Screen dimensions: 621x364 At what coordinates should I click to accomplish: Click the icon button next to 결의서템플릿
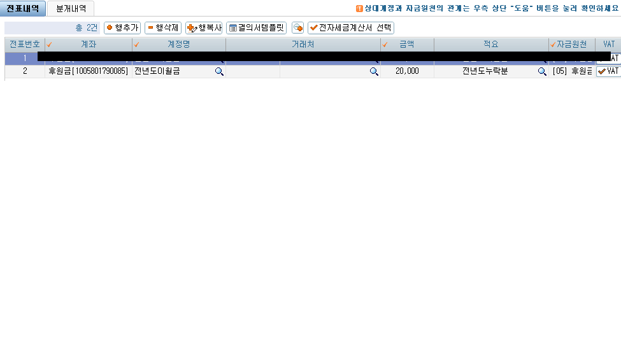click(x=297, y=28)
